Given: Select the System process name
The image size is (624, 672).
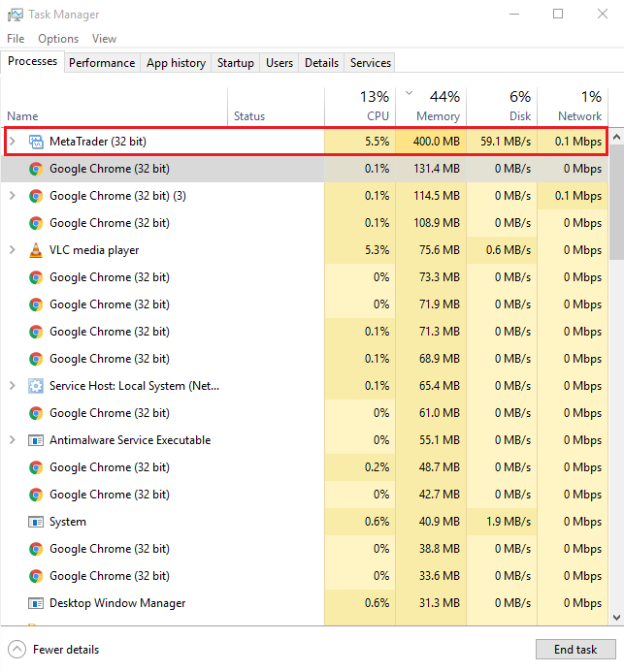Looking at the screenshot, I should point(68,522).
